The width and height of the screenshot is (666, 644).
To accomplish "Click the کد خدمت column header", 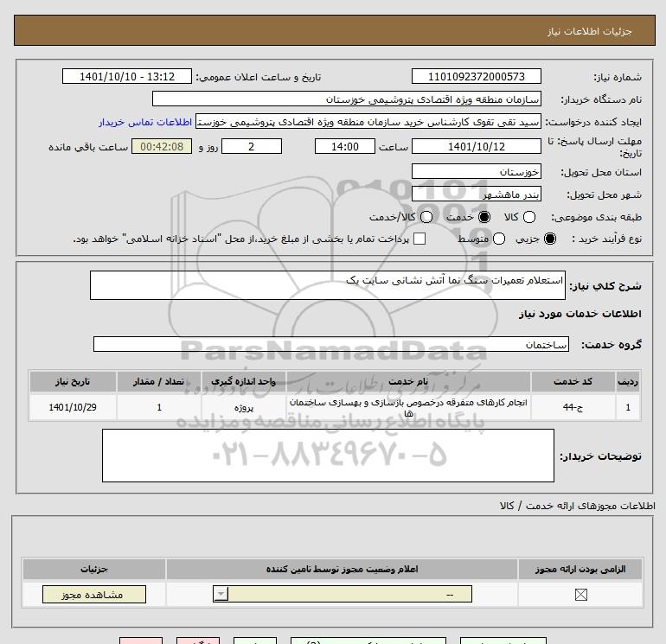I will tap(573, 381).
